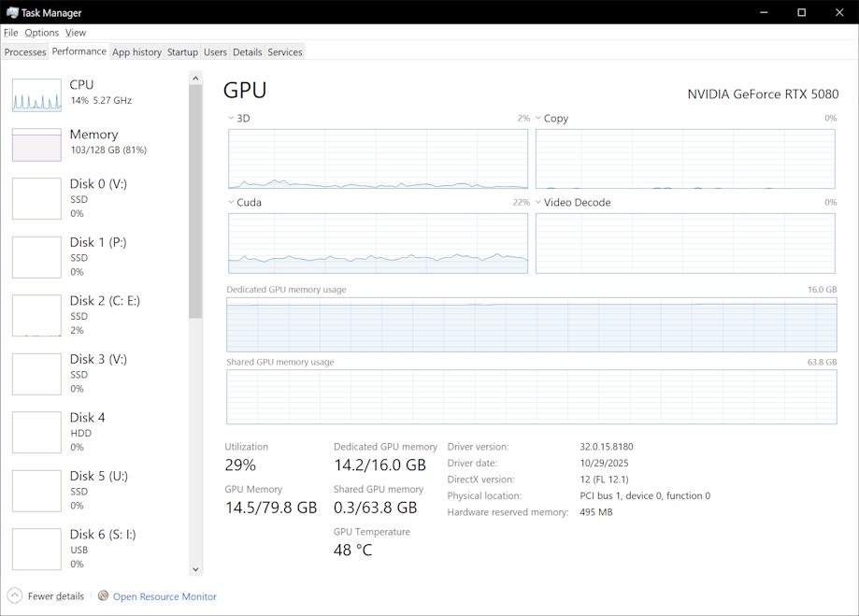
Task: Click the Copy engine utilization graph
Action: click(x=685, y=159)
